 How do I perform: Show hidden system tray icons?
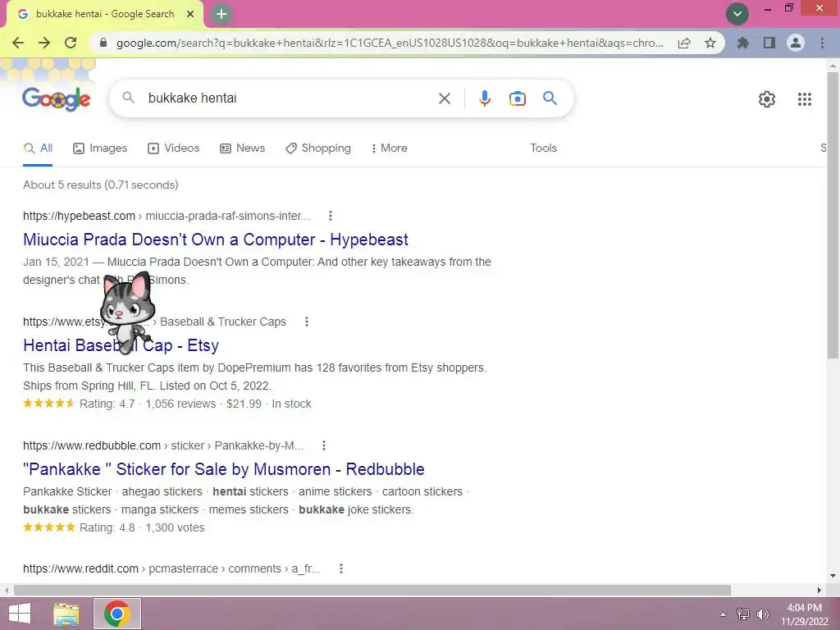pos(724,614)
